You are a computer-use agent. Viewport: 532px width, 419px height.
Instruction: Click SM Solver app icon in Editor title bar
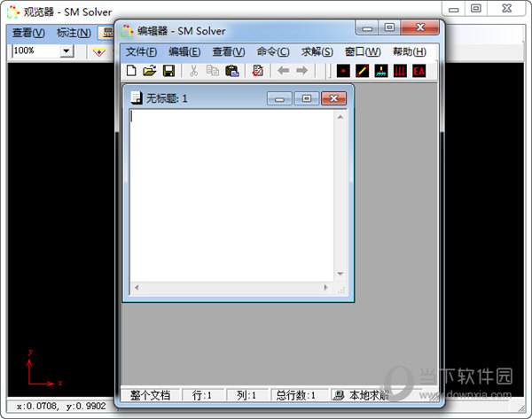point(127,31)
